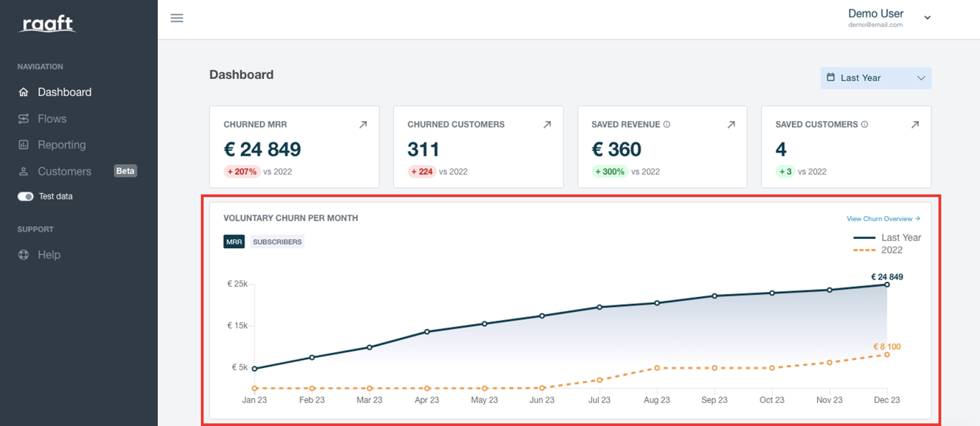Click the Last Year legend entry

click(x=887, y=237)
